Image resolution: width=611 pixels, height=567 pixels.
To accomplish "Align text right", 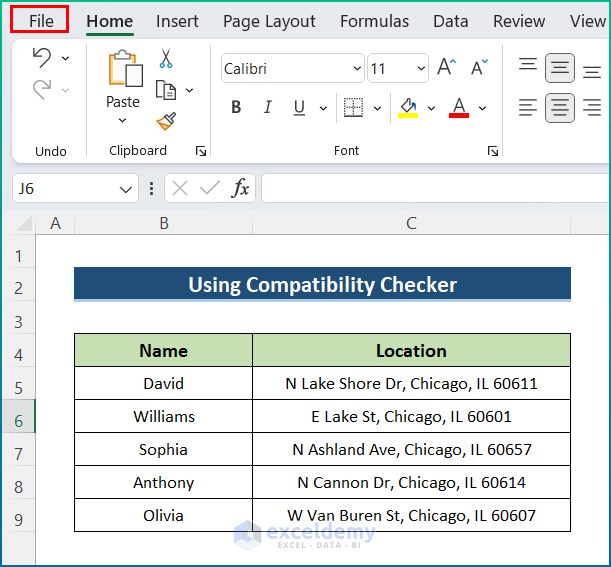I will [x=592, y=108].
